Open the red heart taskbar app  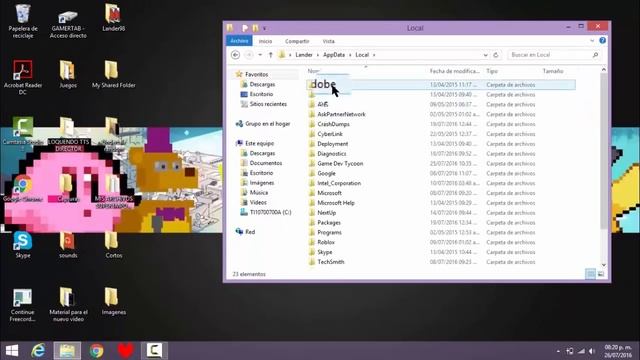pos(125,351)
